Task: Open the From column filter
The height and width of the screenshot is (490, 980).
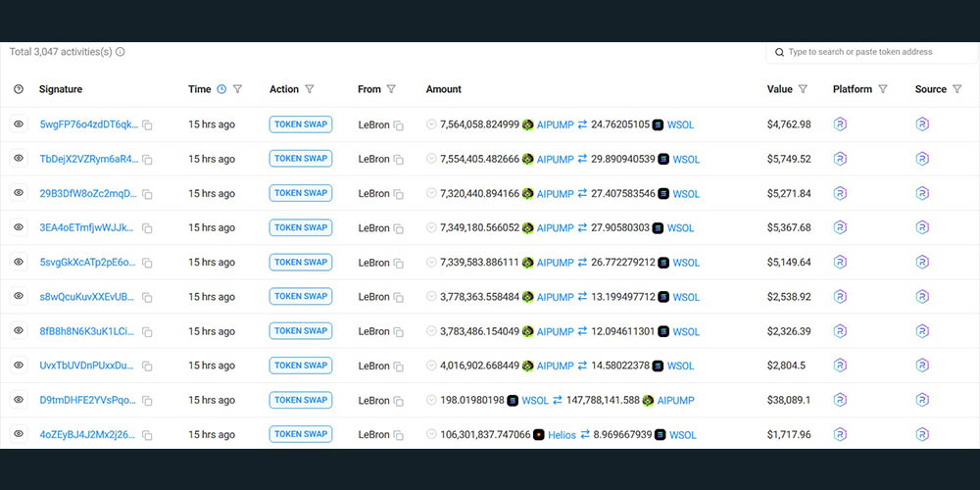Action: [391, 89]
